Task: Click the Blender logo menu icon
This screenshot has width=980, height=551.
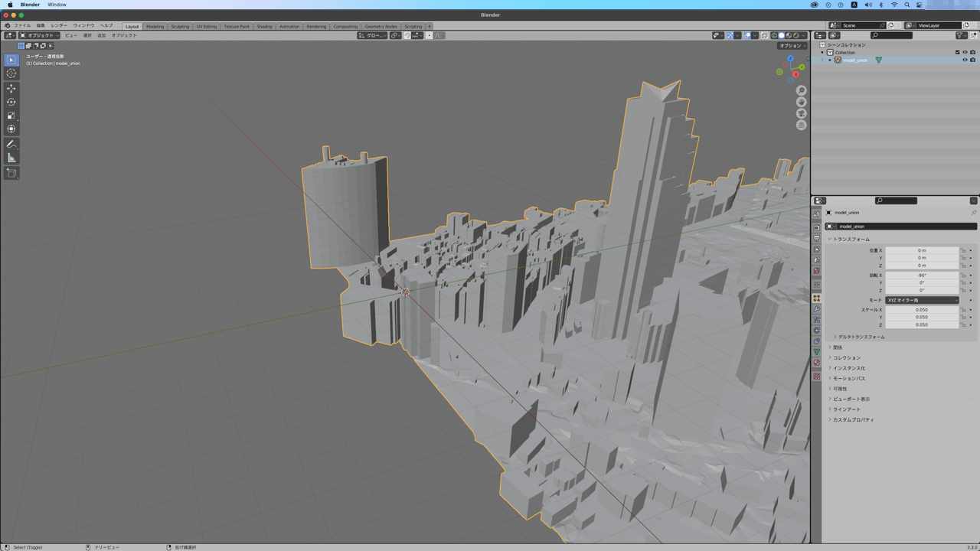Action: 7,26
